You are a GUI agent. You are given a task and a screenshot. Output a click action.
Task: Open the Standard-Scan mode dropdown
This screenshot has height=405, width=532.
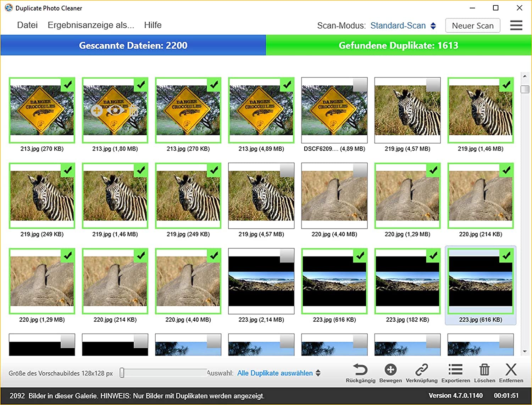403,26
